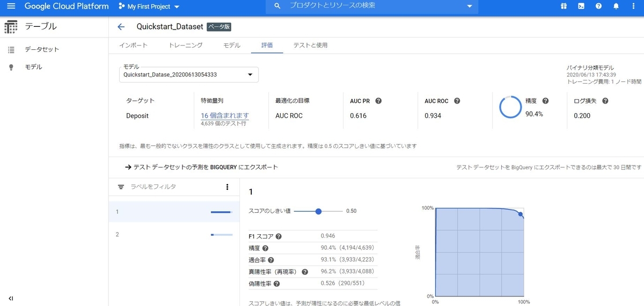
Task: Show help for 適合率
Action: click(x=272, y=260)
